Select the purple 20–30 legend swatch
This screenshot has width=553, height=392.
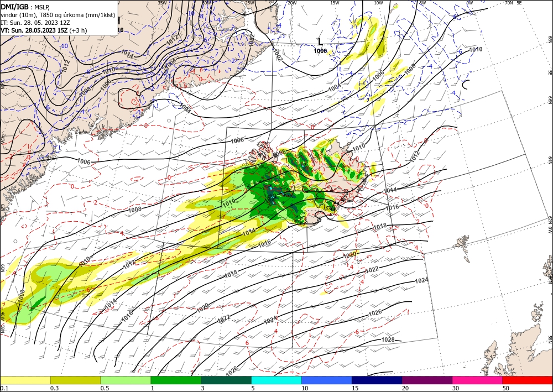427,380
